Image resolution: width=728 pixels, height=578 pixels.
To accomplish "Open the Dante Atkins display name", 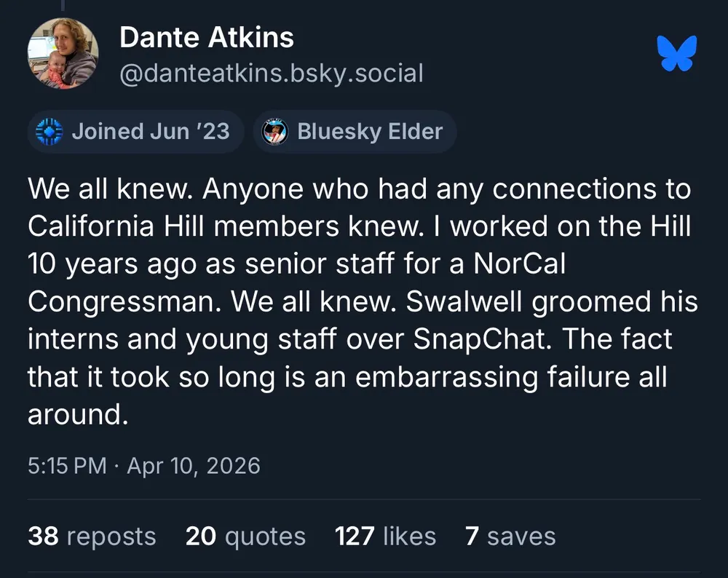I will (x=207, y=37).
